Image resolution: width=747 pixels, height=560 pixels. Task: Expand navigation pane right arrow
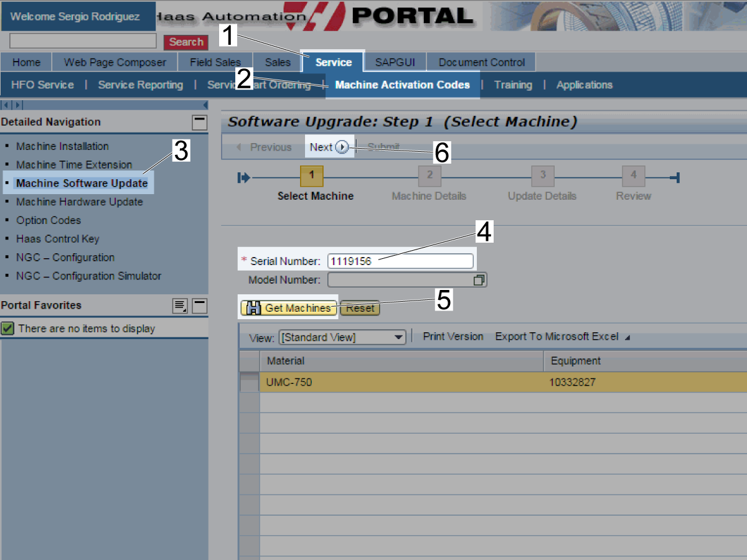pyautogui.click(x=18, y=105)
